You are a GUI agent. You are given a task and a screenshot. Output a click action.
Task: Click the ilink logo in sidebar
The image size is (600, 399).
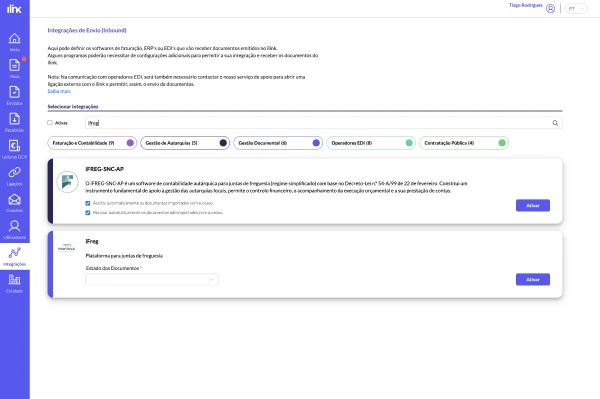pos(14,9)
